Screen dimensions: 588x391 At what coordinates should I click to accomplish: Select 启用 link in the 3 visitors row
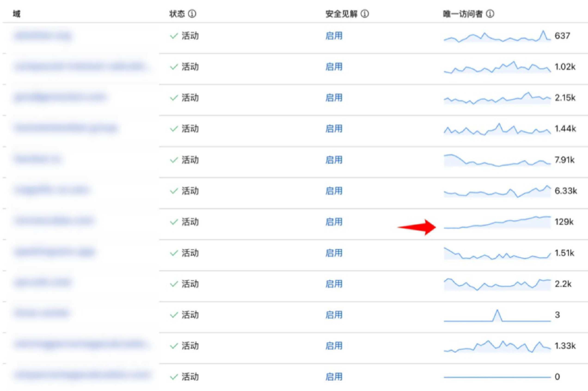click(x=334, y=315)
